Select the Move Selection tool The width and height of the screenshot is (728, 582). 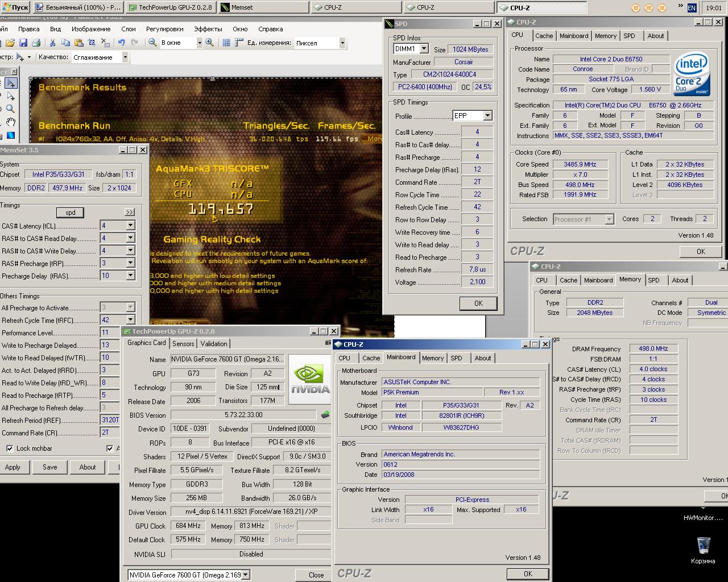coord(11,97)
